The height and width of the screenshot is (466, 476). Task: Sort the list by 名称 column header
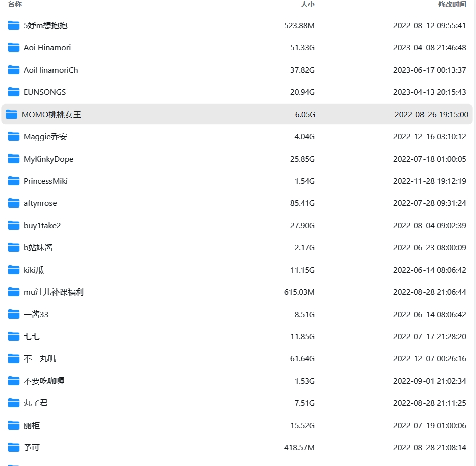pos(15,4)
